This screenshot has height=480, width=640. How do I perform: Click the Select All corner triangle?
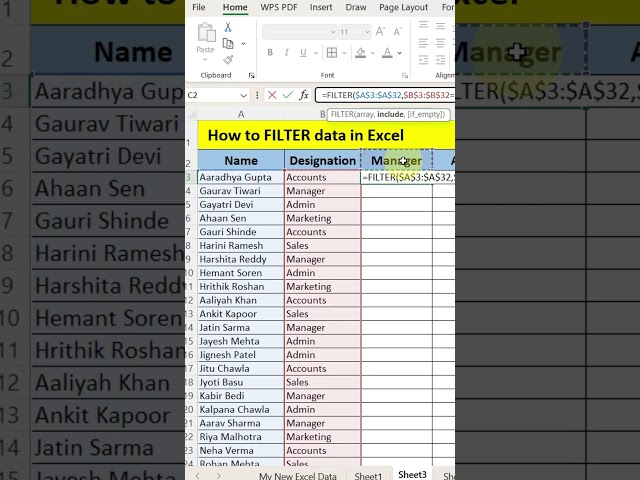click(191, 115)
